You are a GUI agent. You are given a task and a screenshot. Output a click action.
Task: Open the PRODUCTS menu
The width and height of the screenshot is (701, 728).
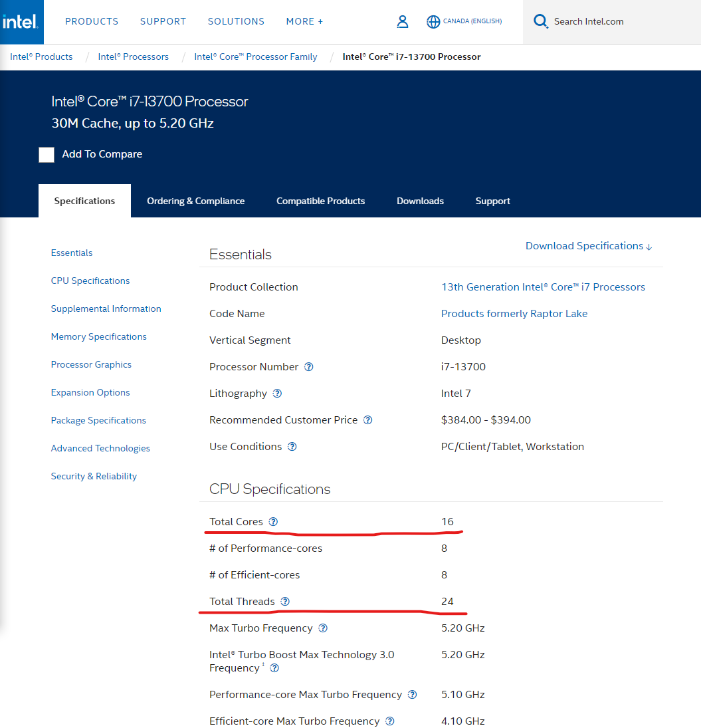pos(92,21)
